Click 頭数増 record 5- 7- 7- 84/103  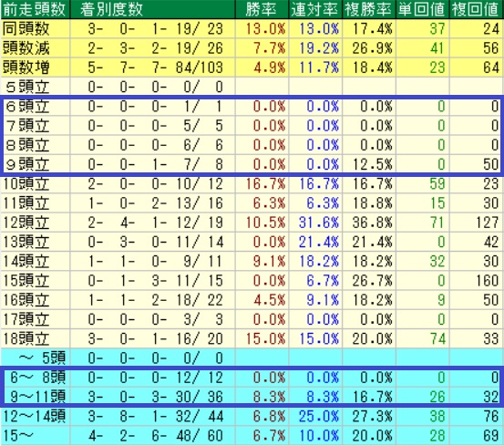[155, 67]
